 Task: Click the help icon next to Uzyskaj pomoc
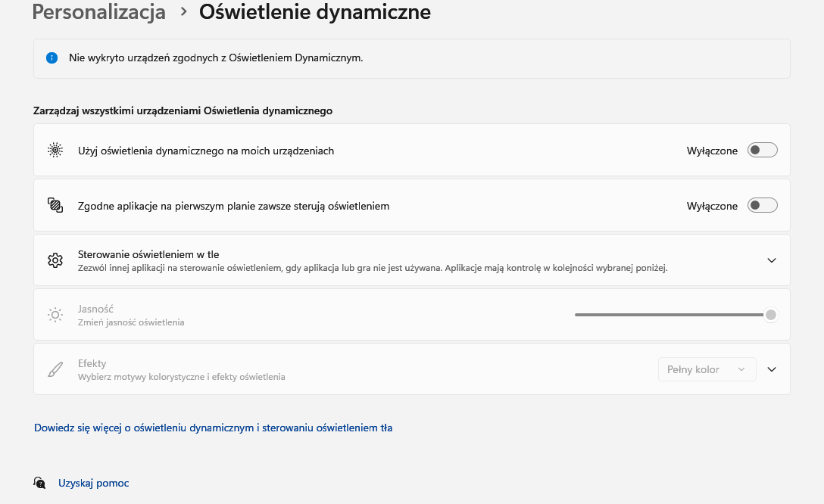click(x=39, y=483)
